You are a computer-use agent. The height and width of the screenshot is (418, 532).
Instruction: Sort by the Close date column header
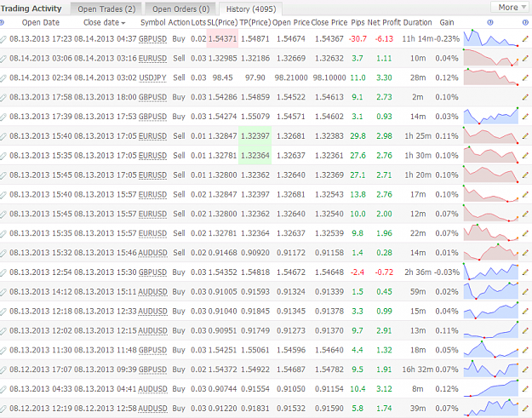tap(104, 23)
